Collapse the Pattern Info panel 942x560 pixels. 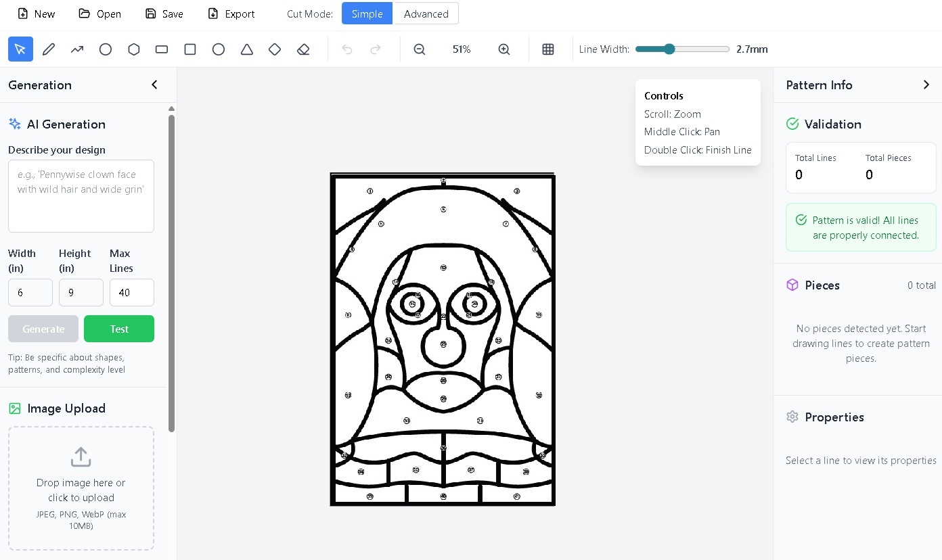pos(926,85)
